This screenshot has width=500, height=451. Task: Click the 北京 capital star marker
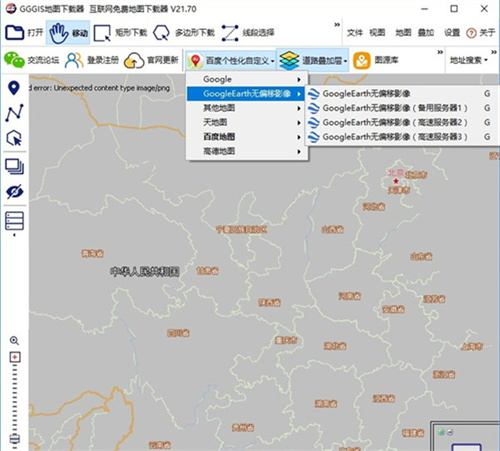(x=396, y=181)
